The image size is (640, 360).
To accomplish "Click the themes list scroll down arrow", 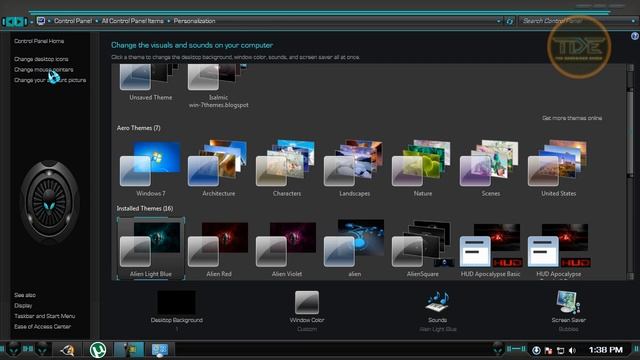I will tap(631, 276).
